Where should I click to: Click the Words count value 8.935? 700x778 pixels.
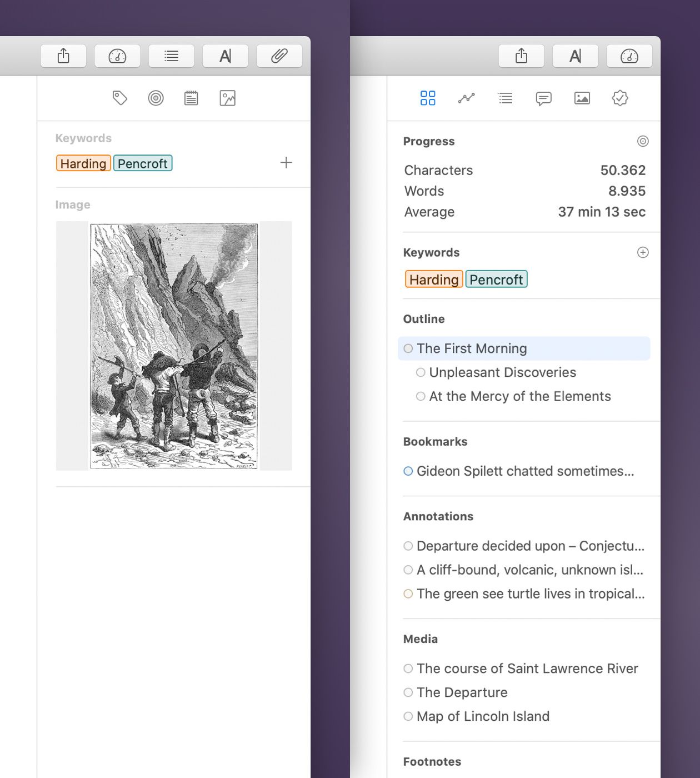(627, 191)
